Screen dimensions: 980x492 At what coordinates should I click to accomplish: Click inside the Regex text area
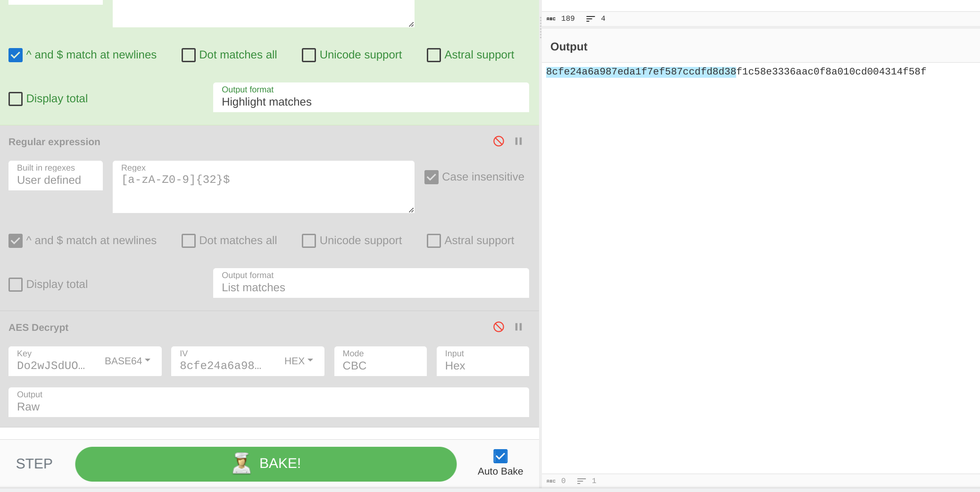tap(263, 187)
